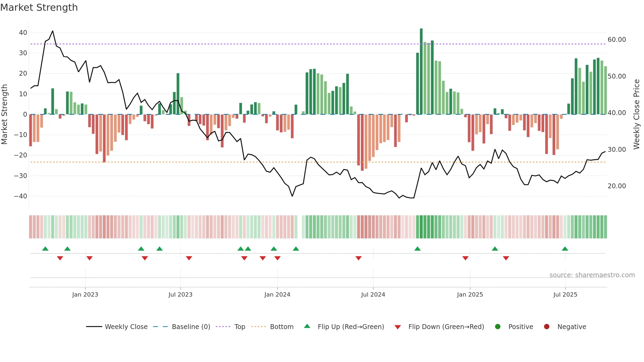Click the Jan 2025 axis label
This screenshot has height=362, width=644.
click(470, 294)
